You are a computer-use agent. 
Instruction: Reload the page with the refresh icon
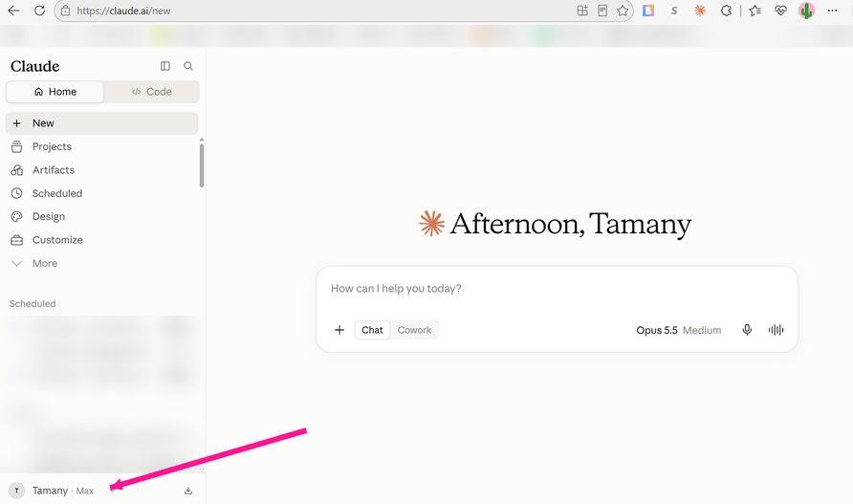click(x=40, y=11)
